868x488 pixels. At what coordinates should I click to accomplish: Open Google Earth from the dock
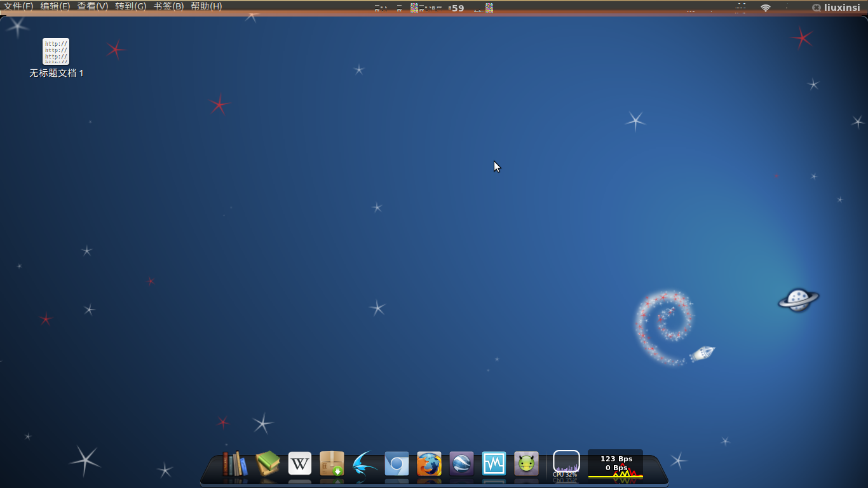pos(461,464)
